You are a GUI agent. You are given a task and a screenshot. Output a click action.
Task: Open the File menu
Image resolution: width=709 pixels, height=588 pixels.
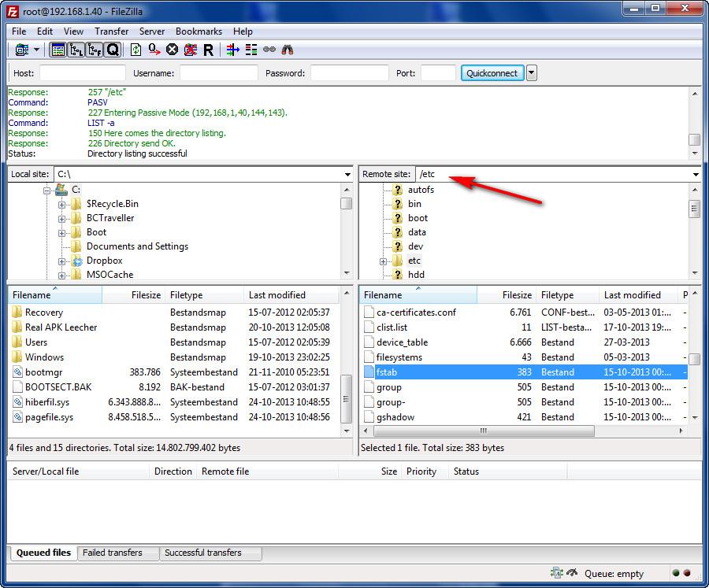pyautogui.click(x=19, y=31)
